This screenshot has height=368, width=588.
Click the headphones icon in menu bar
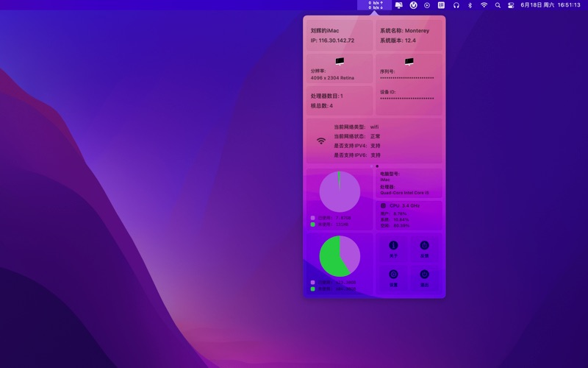pyautogui.click(x=456, y=5)
